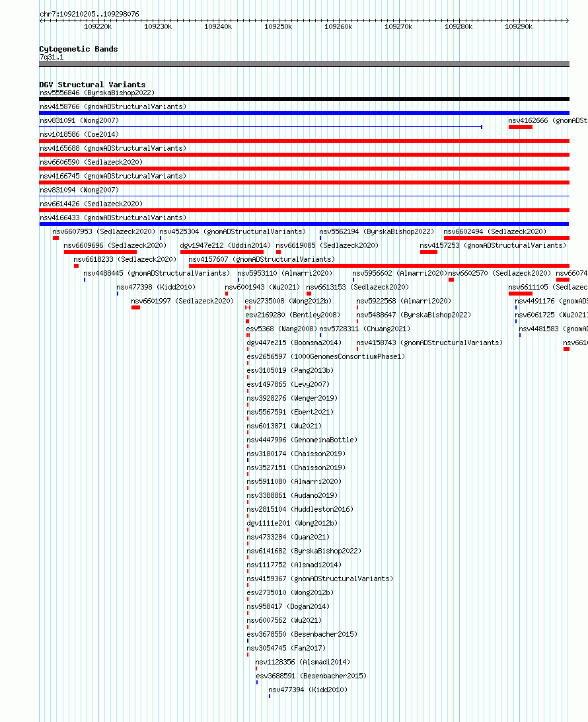Click the nsv5953110 (Almarri2020) label
The width and height of the screenshot is (588, 722).
(x=285, y=273)
